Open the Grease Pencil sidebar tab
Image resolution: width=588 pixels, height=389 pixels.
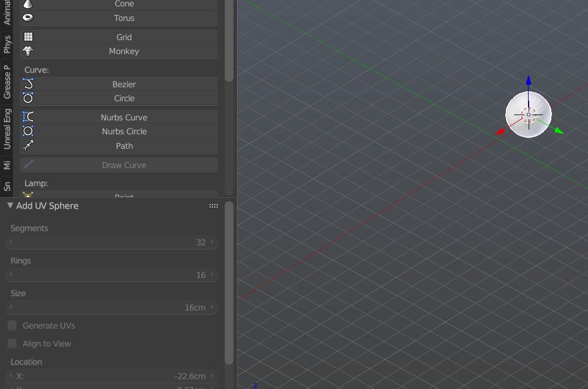click(6, 81)
